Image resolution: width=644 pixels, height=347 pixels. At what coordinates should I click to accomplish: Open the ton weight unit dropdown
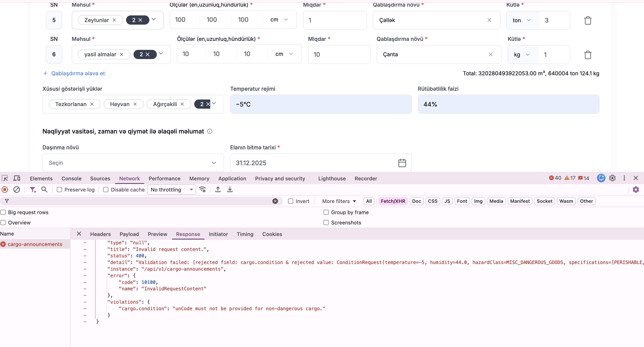pos(522,20)
